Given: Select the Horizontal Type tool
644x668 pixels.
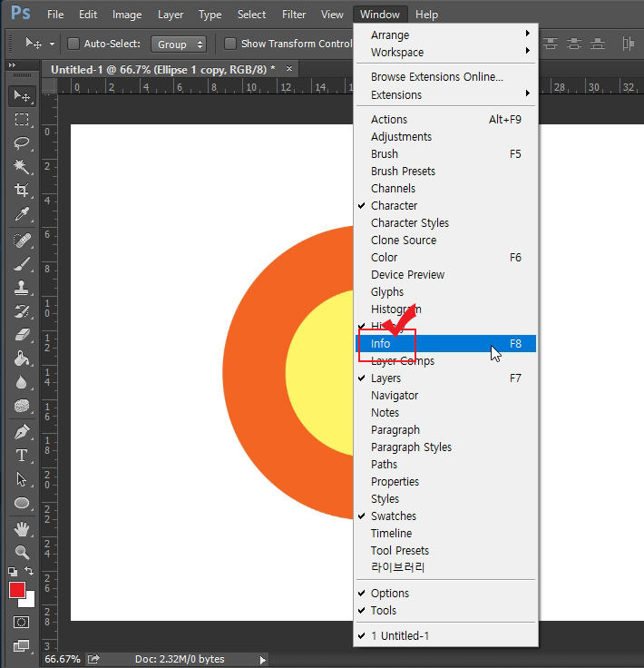Looking at the screenshot, I should click(22, 456).
